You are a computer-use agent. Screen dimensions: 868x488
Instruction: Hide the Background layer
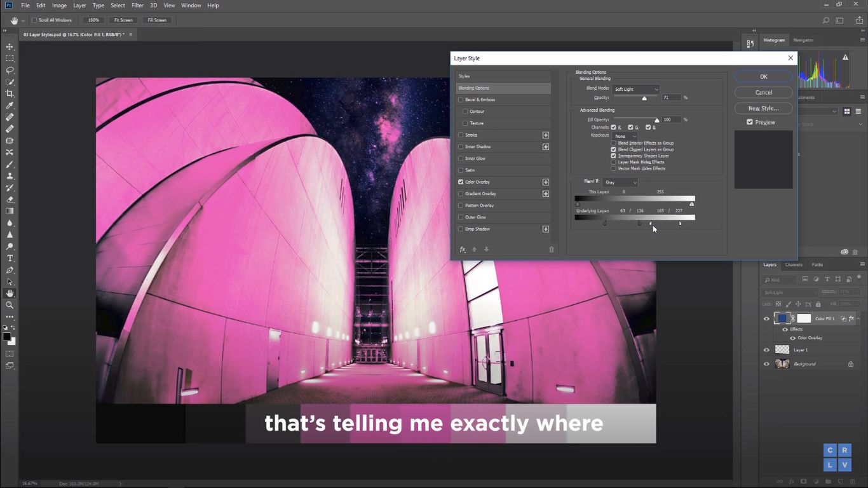click(x=766, y=364)
